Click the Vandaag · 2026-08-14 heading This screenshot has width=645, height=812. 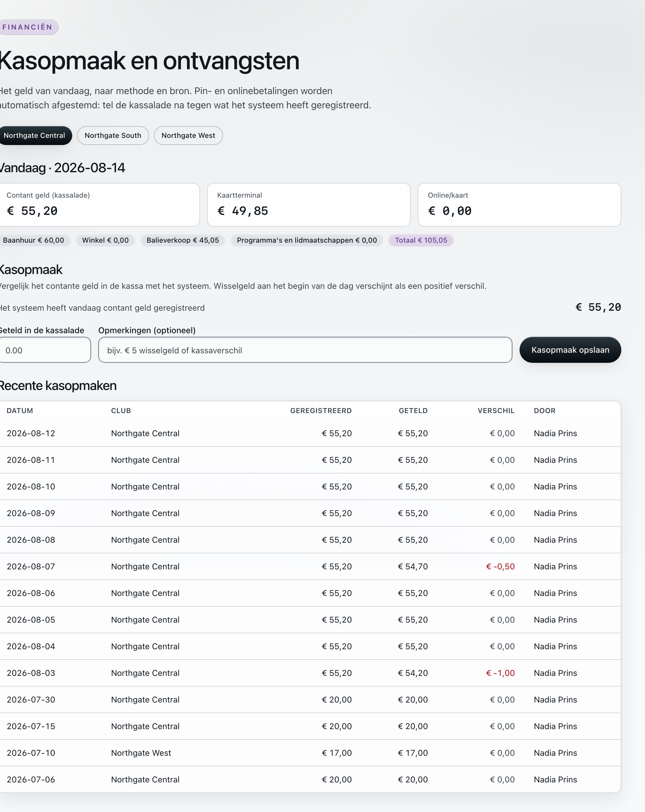tap(62, 167)
